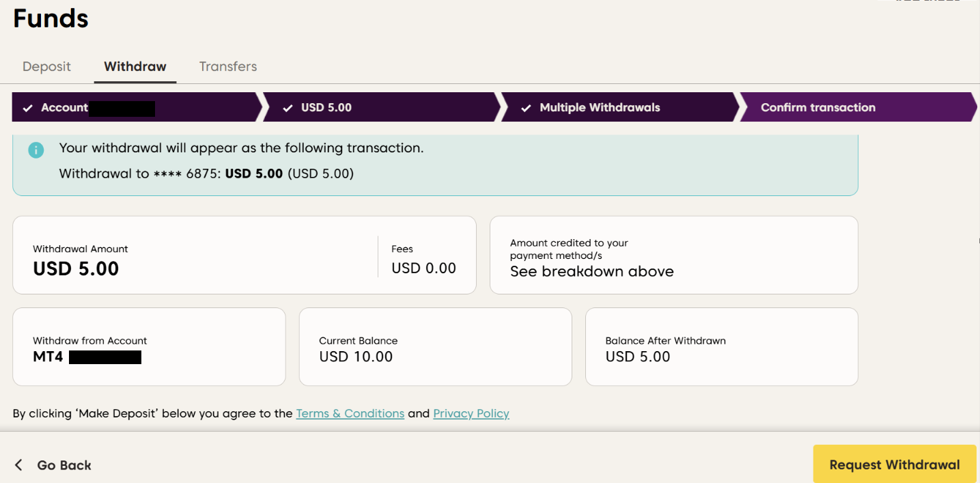Image resolution: width=980 pixels, height=483 pixels.
Task: Click the Go Back arrow icon
Action: 18,465
